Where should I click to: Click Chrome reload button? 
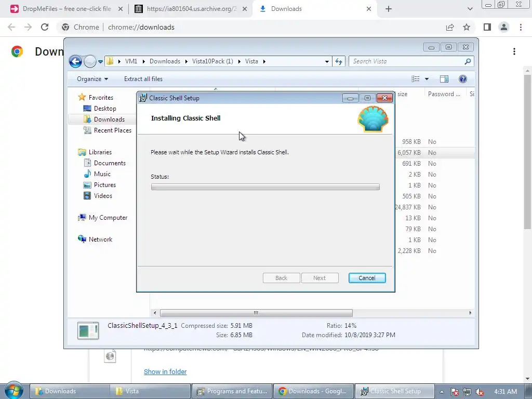45,27
